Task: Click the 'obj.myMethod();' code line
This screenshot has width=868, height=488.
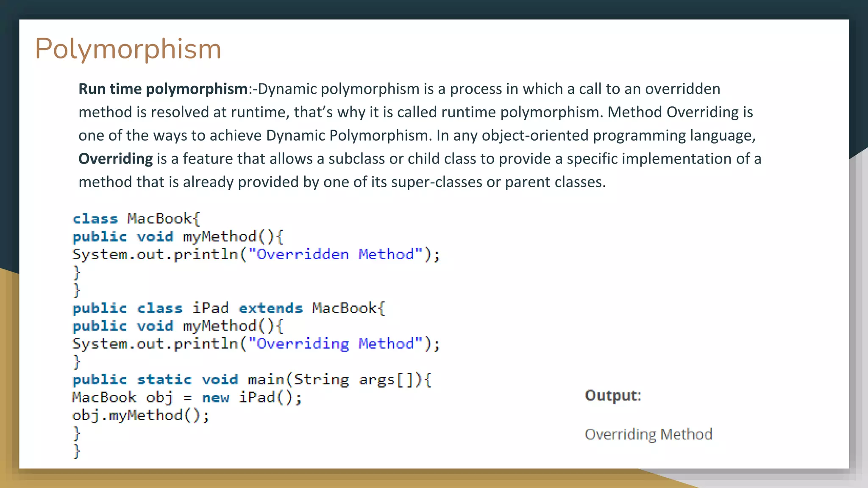Action: [x=141, y=415]
